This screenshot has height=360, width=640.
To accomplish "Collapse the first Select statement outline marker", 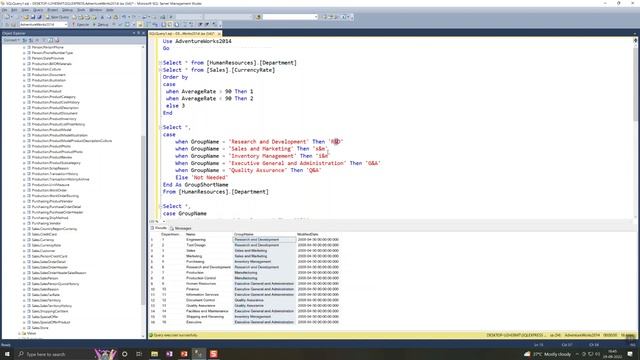I will (160, 63).
